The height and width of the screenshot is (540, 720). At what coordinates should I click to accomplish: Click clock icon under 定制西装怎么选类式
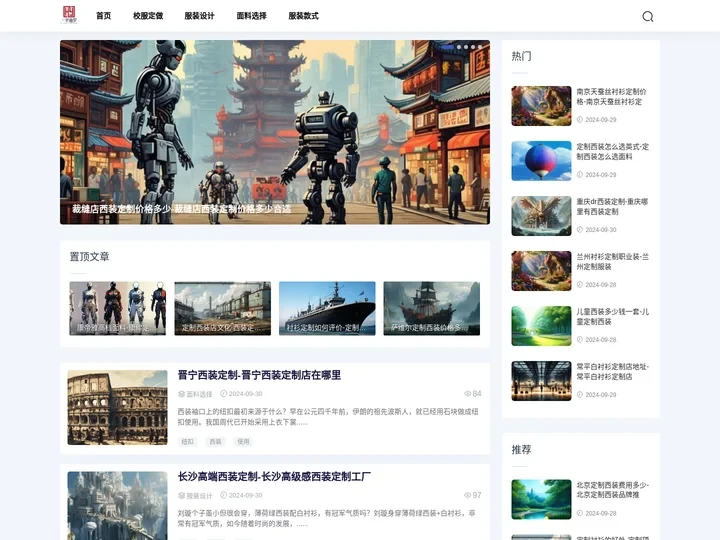coord(579,174)
